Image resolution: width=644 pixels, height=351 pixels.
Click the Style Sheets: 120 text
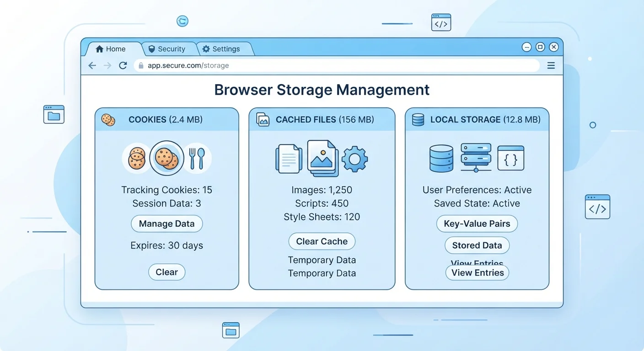[322, 217]
